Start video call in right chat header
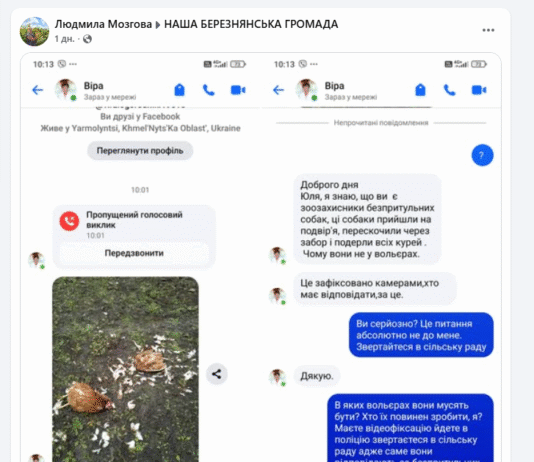534x462 pixels. coord(479,90)
